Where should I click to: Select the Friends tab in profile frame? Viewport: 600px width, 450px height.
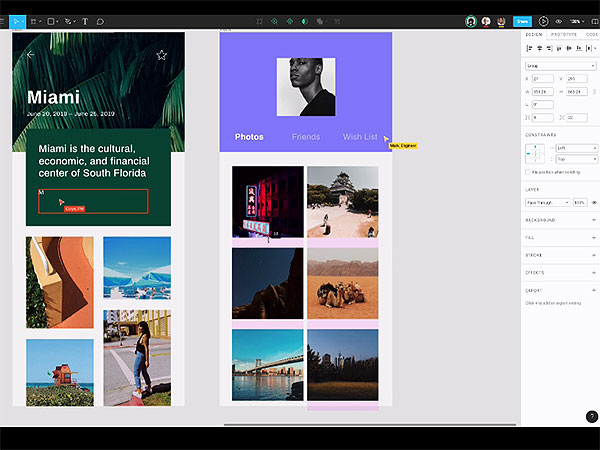(305, 137)
